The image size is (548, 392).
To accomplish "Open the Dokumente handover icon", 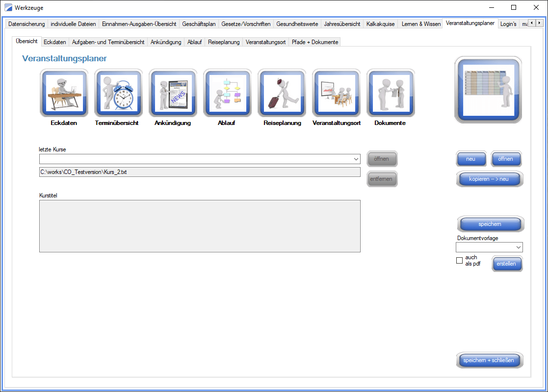I will [391, 93].
